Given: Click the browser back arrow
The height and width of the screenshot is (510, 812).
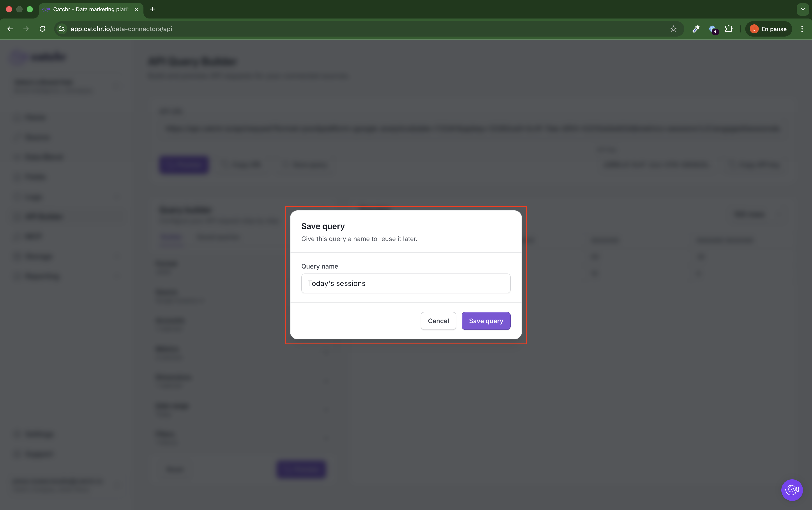Looking at the screenshot, I should coord(10,29).
